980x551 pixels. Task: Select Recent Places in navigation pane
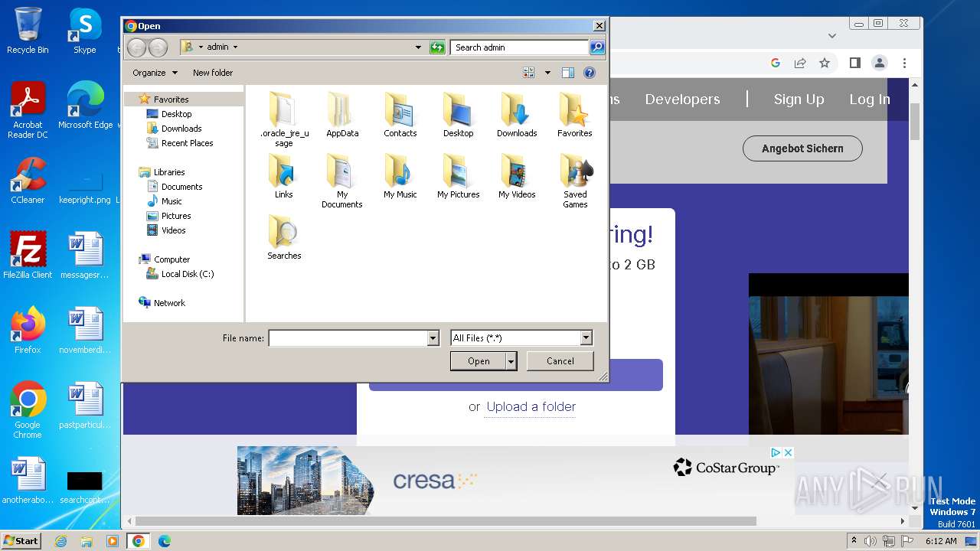tap(187, 143)
